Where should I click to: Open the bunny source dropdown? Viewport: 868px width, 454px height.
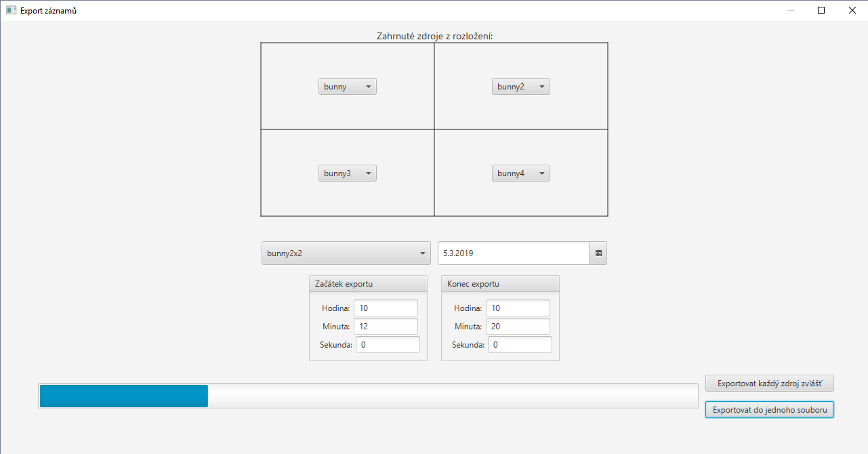[x=347, y=87]
